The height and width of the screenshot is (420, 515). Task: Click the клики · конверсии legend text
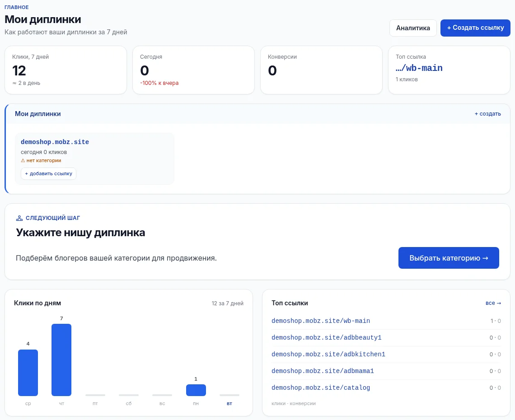coord(294,404)
